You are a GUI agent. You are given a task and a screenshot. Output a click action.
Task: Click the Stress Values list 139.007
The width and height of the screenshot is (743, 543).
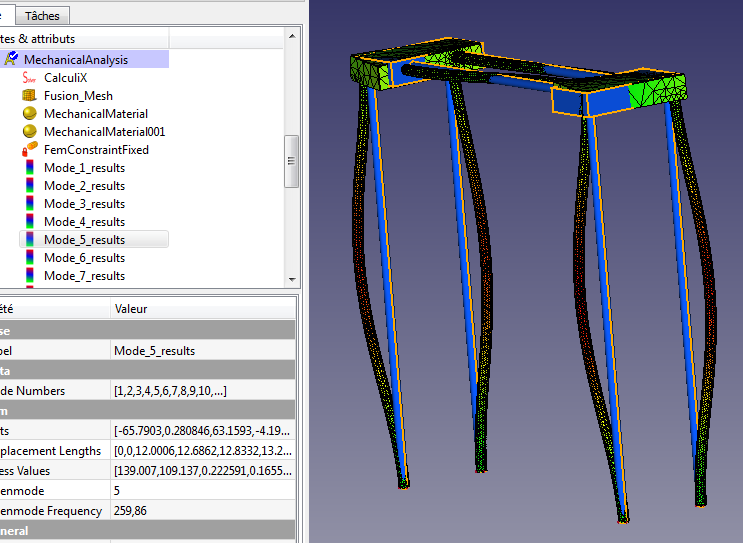pyautogui.click(x=203, y=471)
